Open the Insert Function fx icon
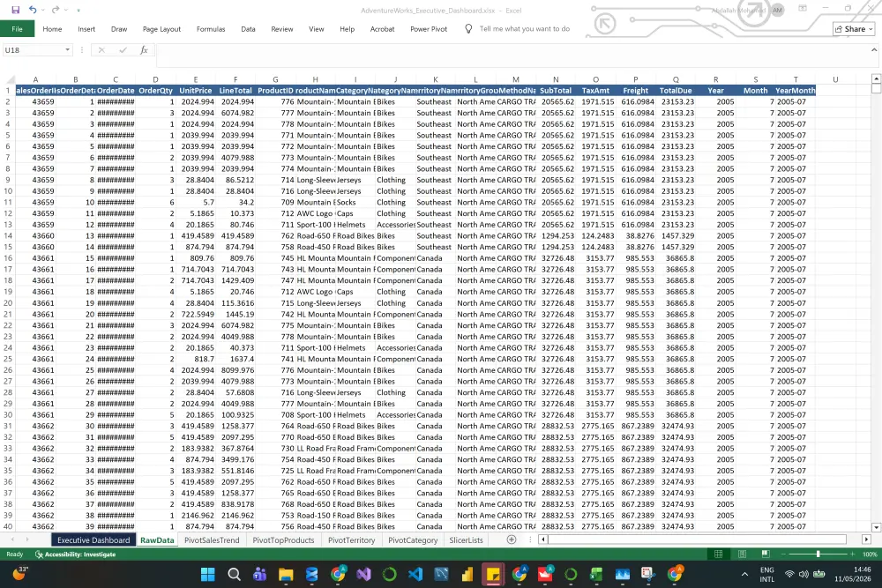This screenshot has width=882, height=588. coord(144,50)
